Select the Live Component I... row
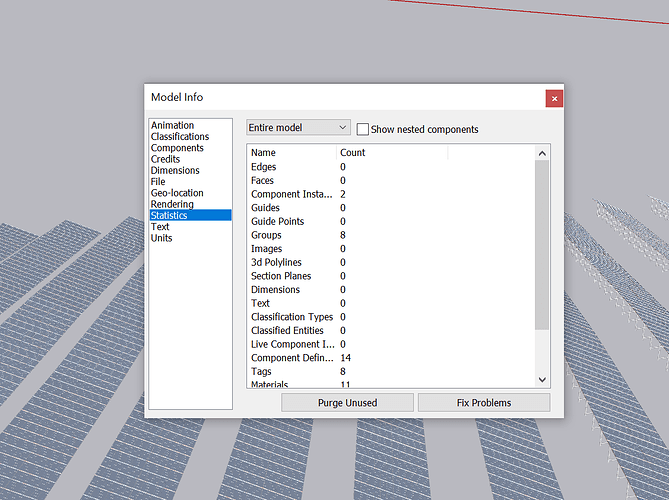The image size is (669, 500). click(391, 344)
